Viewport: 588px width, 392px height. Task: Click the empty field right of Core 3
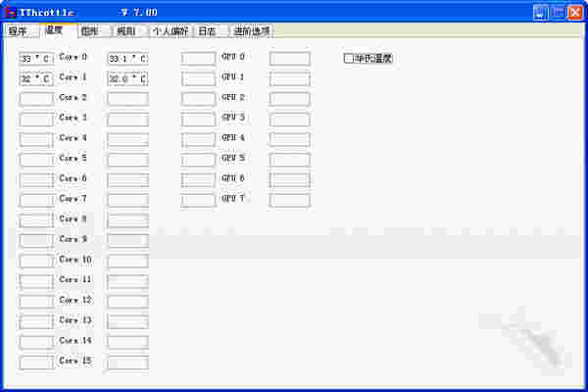[x=127, y=120]
